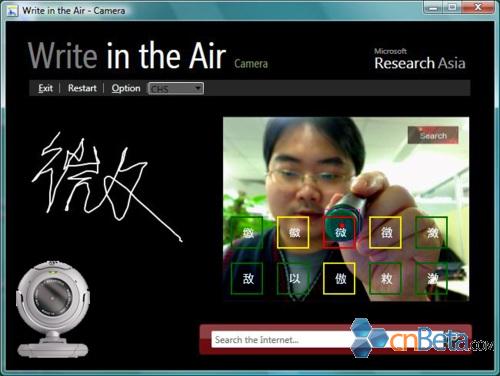Select the red-boxed 微 candidate character
500x376 pixels.
click(x=339, y=232)
